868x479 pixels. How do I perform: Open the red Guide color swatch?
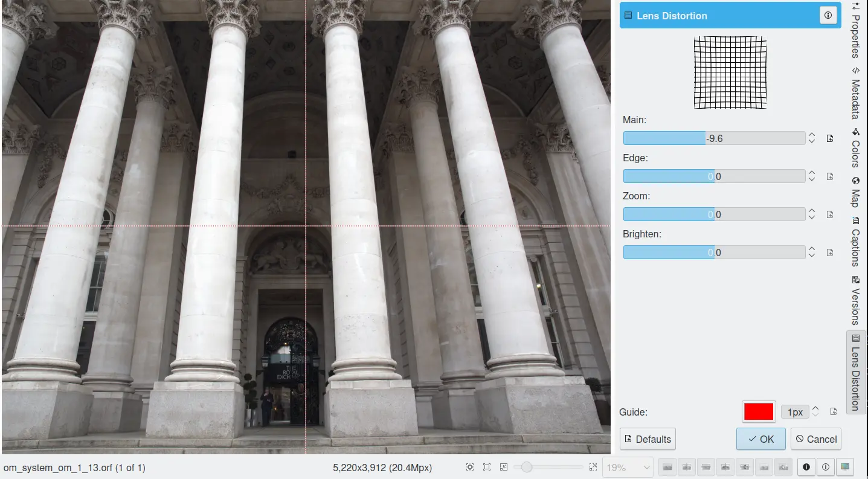point(758,412)
